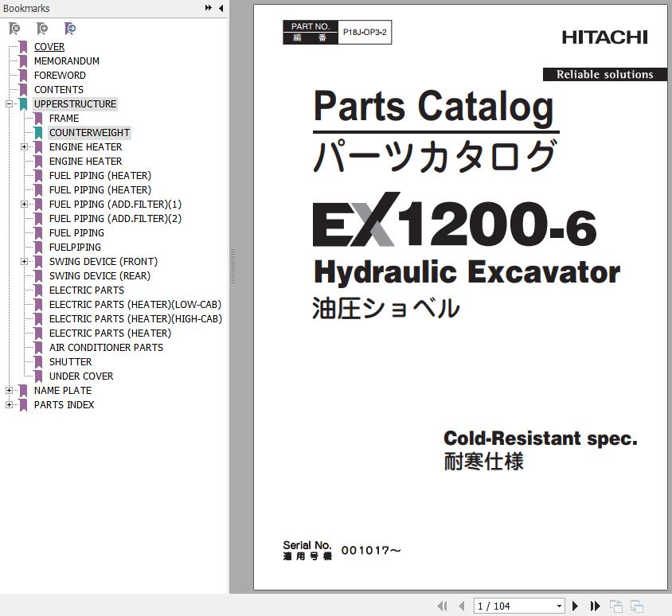Expand the first ENGINE HEATER bookmark

coord(25,147)
